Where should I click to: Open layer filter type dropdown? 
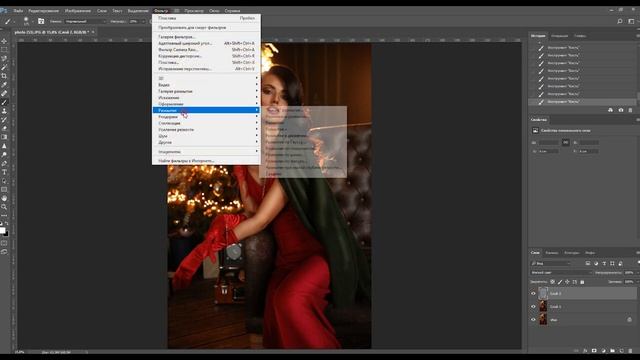click(x=550, y=263)
